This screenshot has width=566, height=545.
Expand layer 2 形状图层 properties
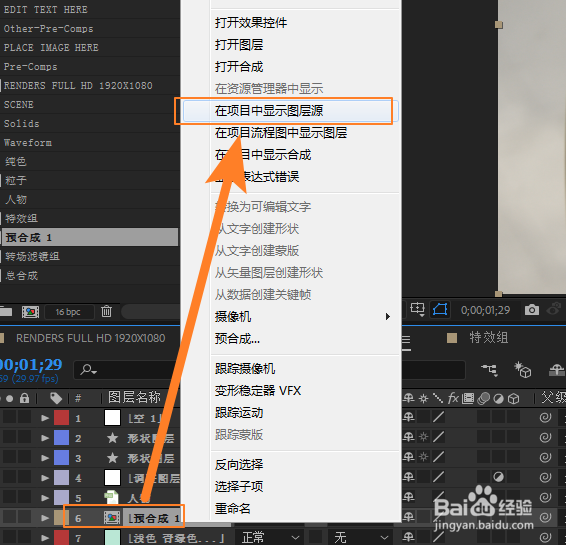click(x=45, y=438)
